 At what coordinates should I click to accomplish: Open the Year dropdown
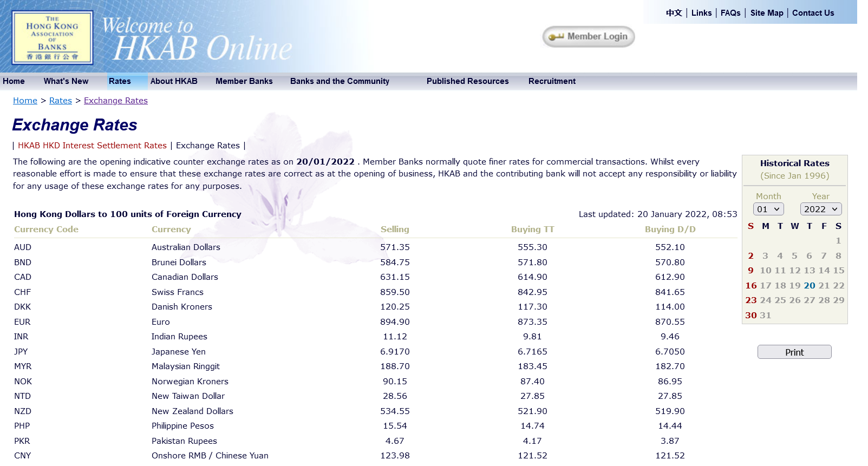pyautogui.click(x=820, y=209)
